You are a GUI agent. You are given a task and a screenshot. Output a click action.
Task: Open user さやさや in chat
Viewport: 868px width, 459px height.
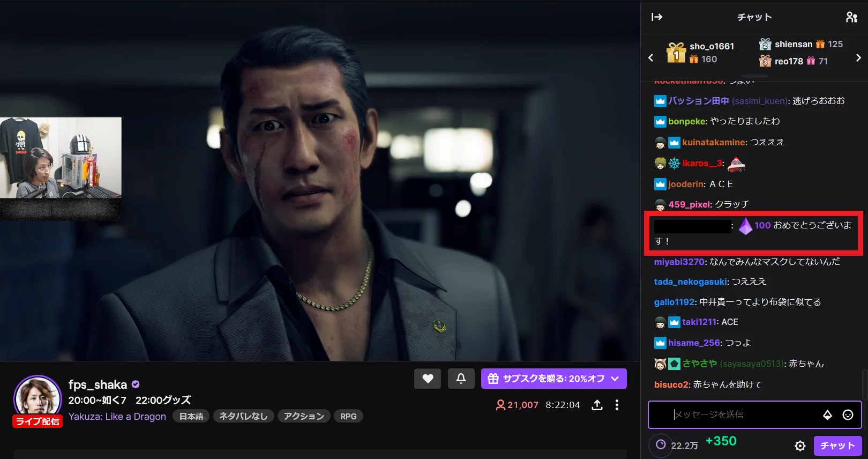point(699,364)
